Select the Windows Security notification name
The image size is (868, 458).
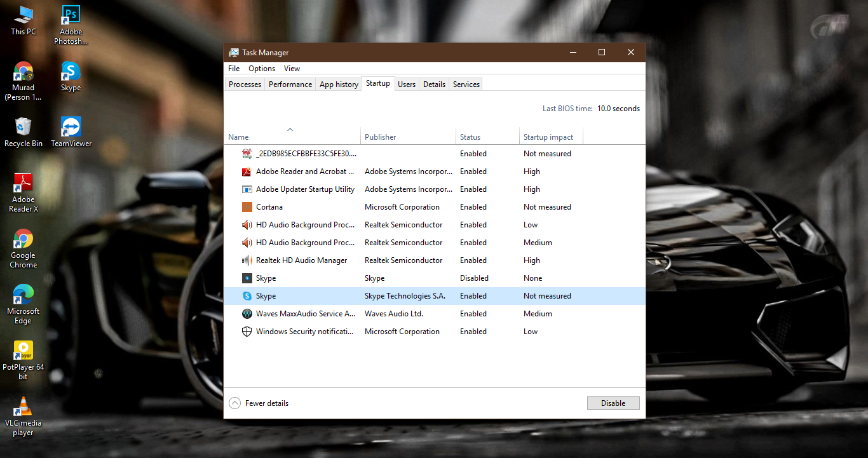[304, 332]
